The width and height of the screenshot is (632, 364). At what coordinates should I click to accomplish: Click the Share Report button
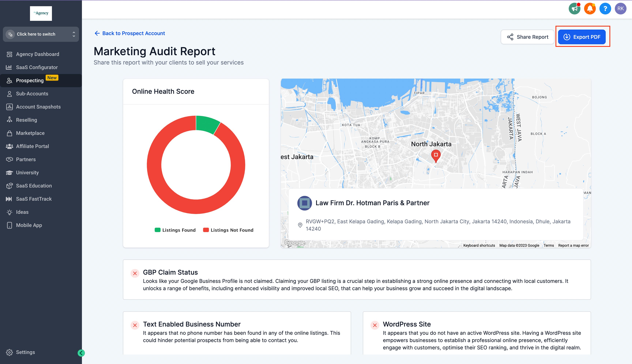pyautogui.click(x=527, y=37)
